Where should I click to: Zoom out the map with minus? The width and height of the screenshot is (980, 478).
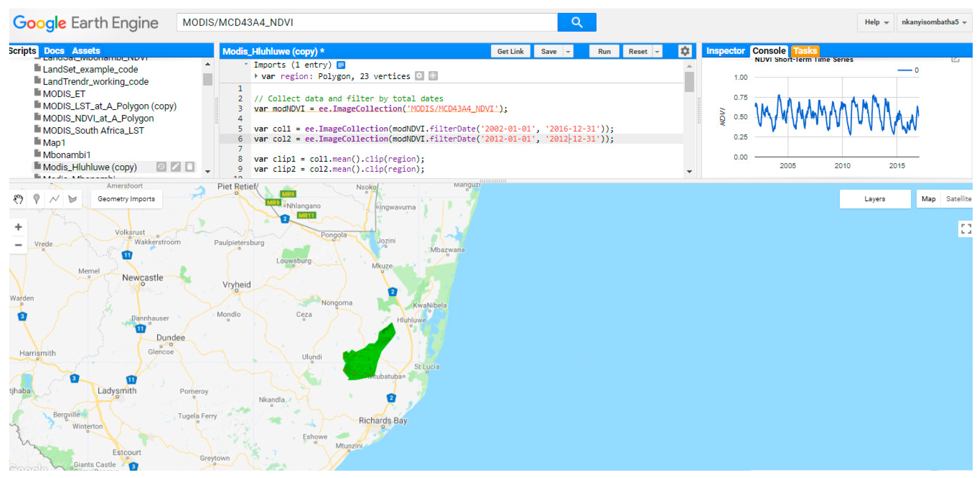point(18,245)
